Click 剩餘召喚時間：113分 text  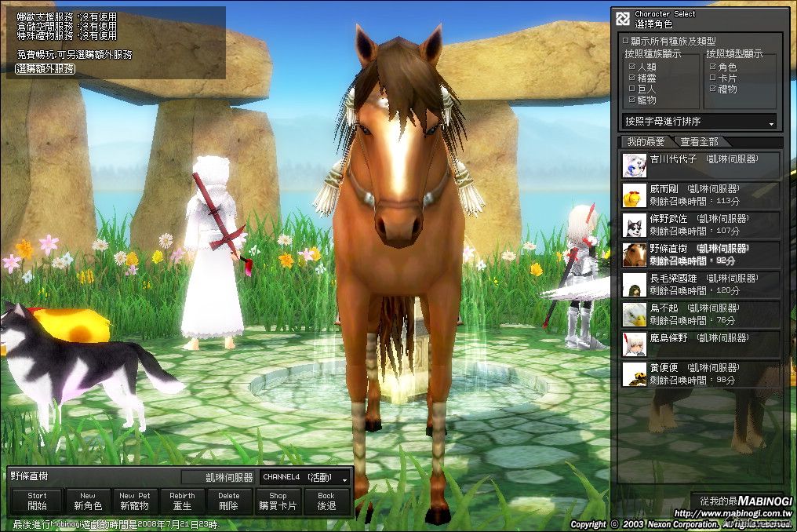[x=694, y=202]
